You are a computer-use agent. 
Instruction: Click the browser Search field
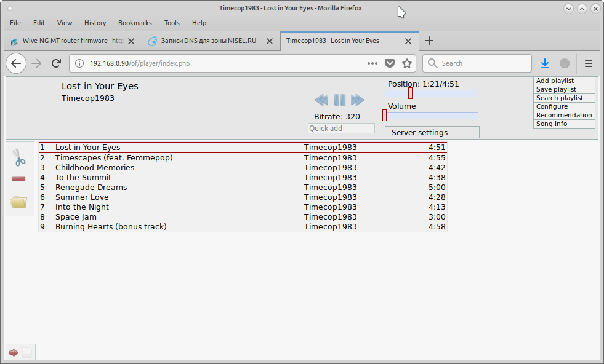click(x=477, y=63)
